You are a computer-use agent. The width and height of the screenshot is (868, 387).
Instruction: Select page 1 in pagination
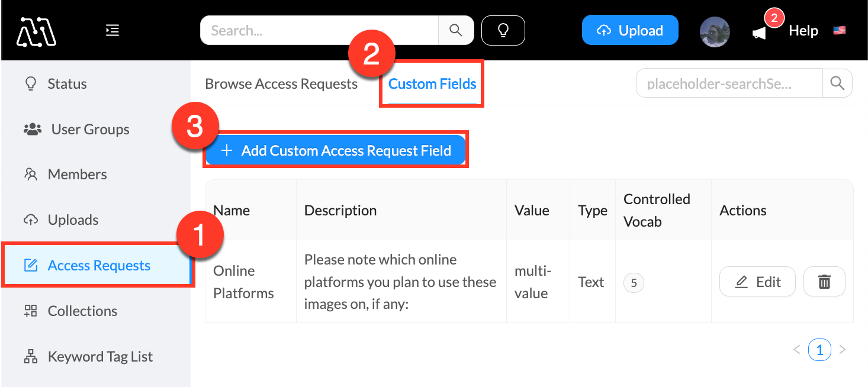tap(819, 350)
